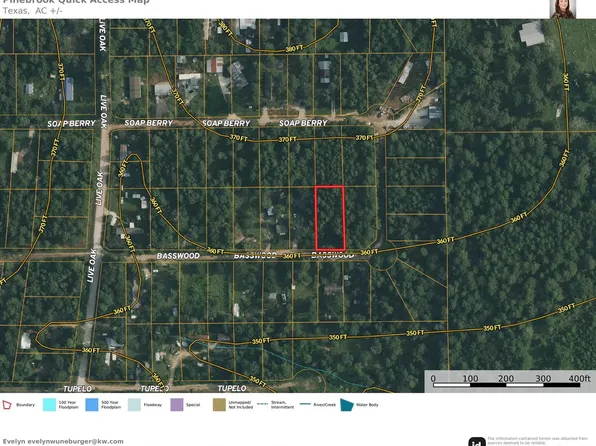Click the 'id' logo badge
Viewport: 596px width, 446px height.
477,442
